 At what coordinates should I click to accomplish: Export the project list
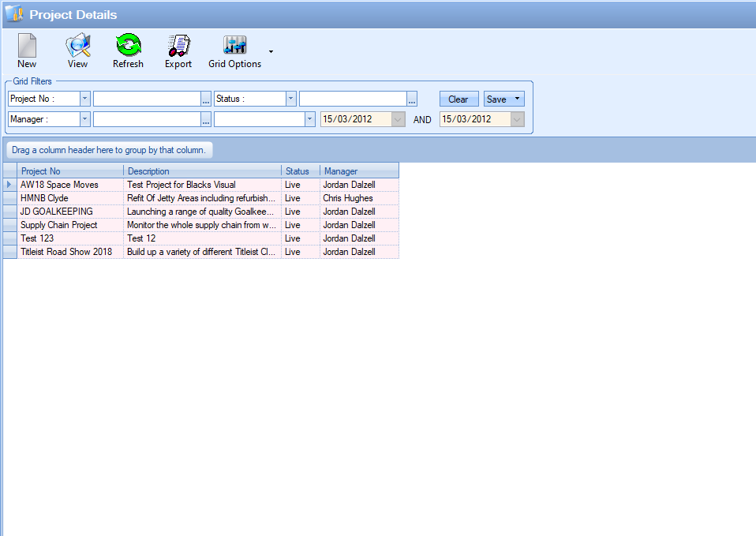coord(178,51)
